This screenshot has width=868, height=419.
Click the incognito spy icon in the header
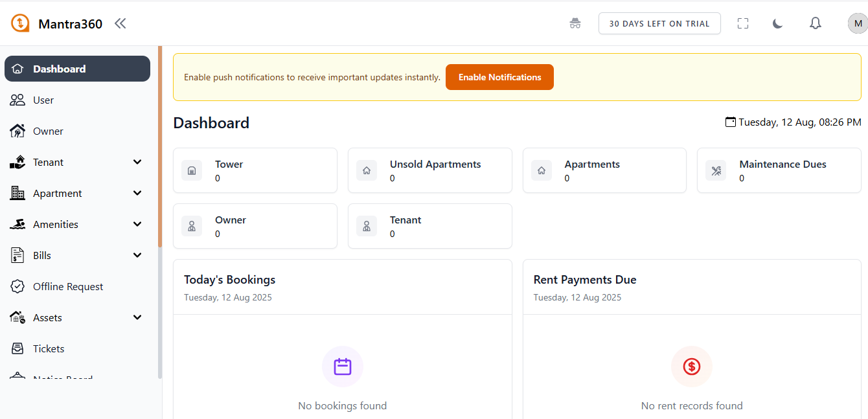(575, 23)
